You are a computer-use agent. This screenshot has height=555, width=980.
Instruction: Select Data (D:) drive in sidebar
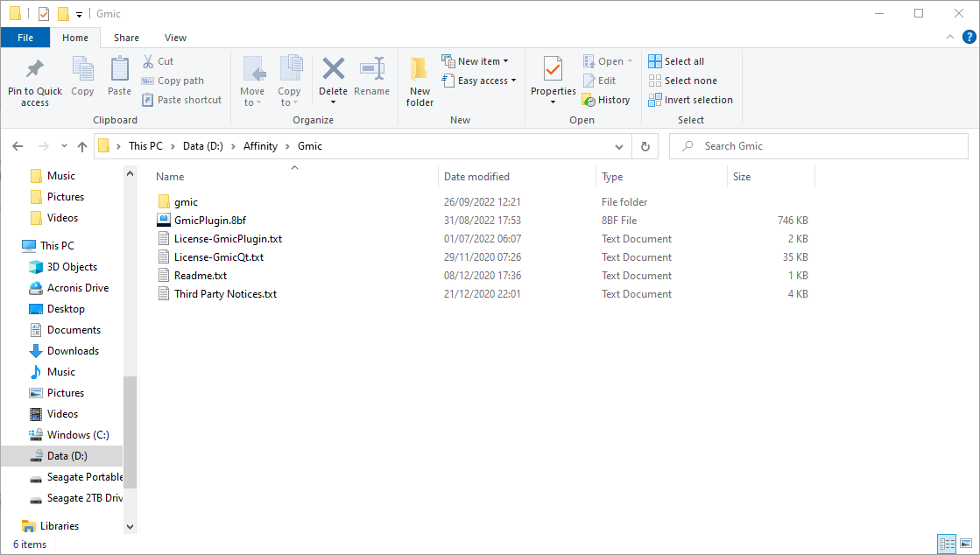click(61, 456)
